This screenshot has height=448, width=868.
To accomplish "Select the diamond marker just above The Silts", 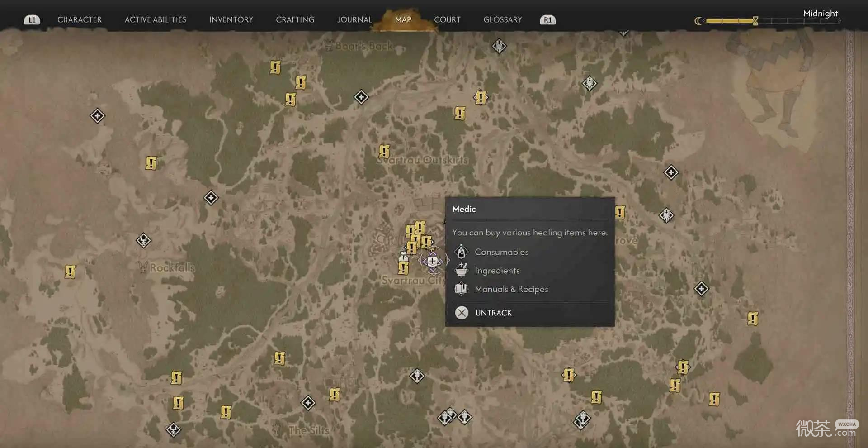I will [308, 403].
